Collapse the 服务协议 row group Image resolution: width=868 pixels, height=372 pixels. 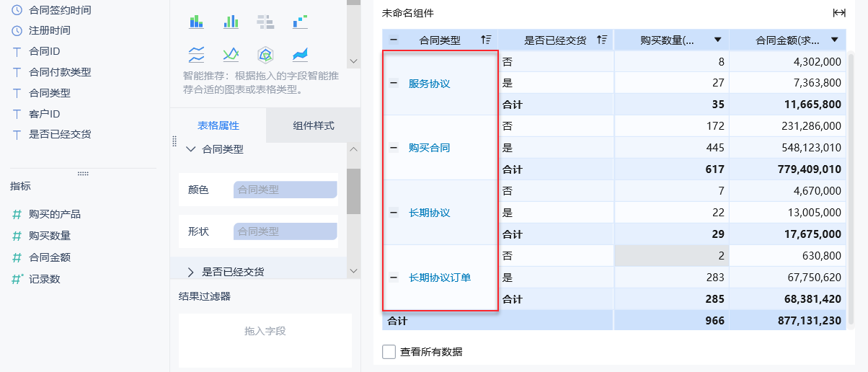[394, 83]
